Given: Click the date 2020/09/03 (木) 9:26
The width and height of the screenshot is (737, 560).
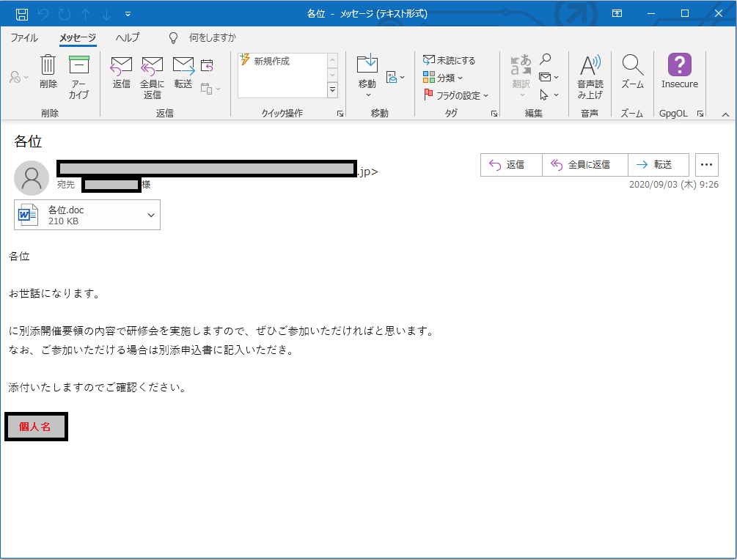Looking at the screenshot, I should 673,184.
